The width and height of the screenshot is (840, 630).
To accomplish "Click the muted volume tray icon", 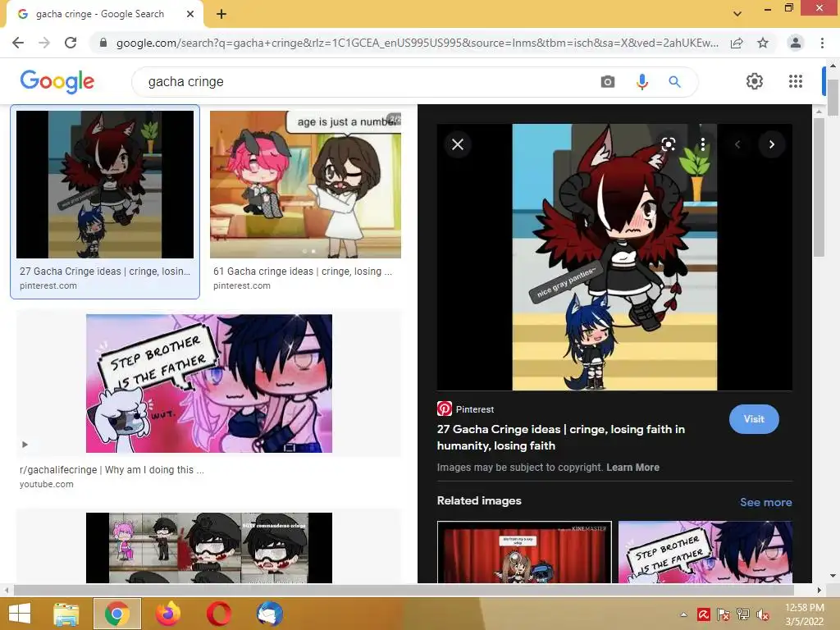I will click(x=763, y=614).
